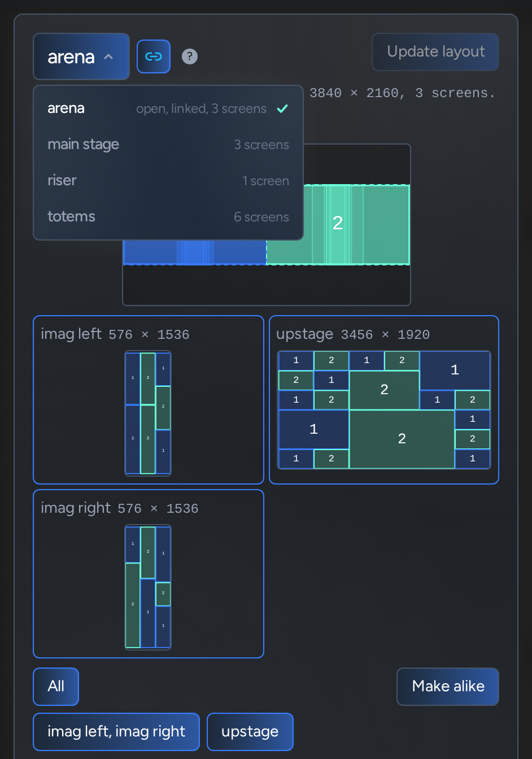The width and height of the screenshot is (532, 759).
Task: Click the link icon button
Action: tap(154, 56)
